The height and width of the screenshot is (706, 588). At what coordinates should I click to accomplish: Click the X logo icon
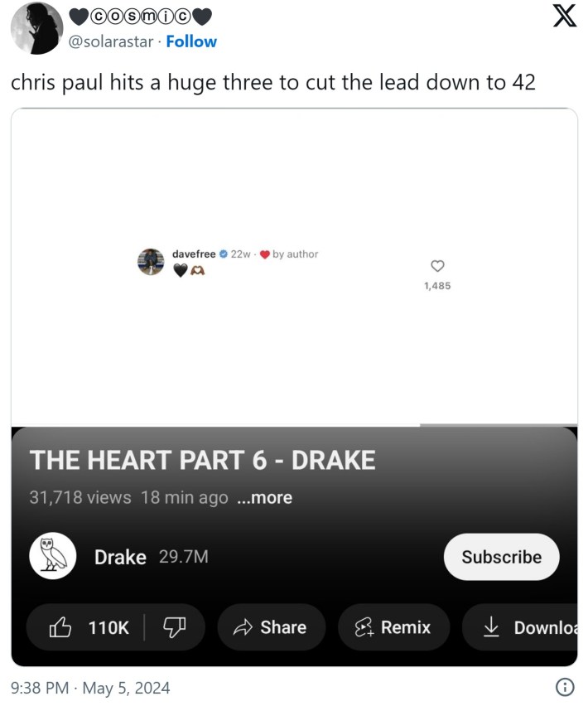(x=564, y=17)
